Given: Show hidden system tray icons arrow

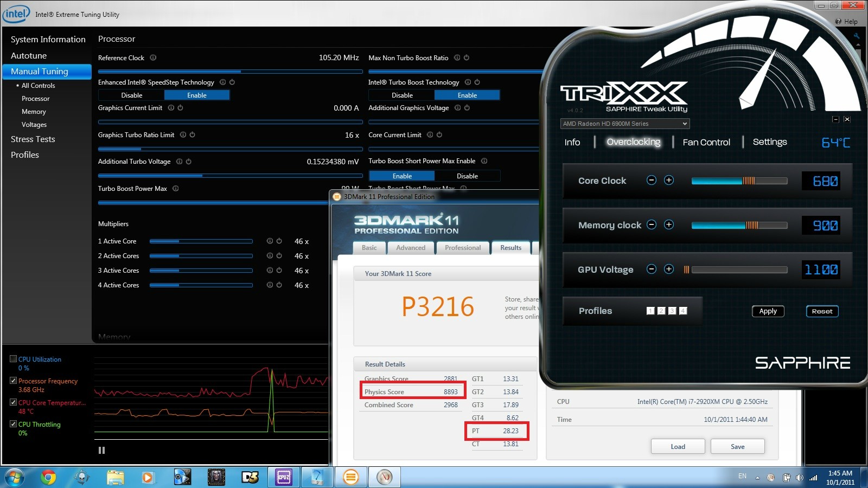Looking at the screenshot, I should pos(757,478).
